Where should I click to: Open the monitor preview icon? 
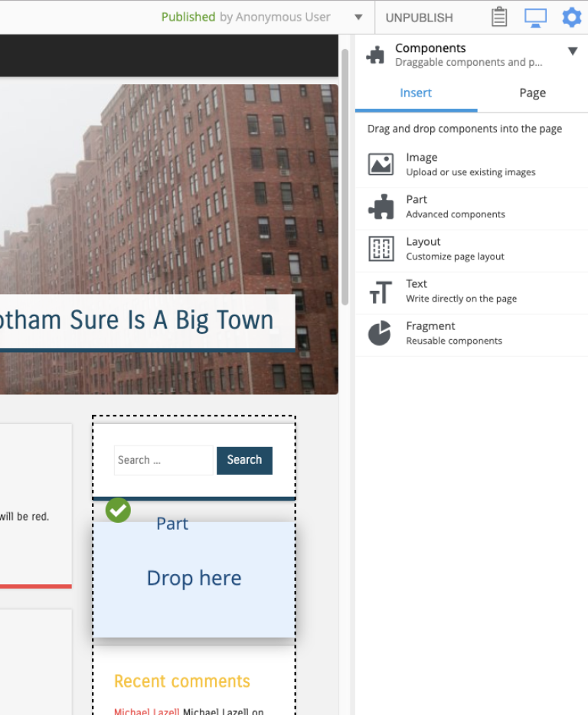point(535,17)
